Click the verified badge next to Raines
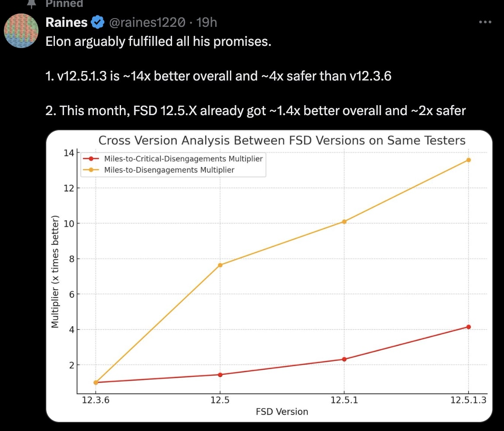 point(98,22)
